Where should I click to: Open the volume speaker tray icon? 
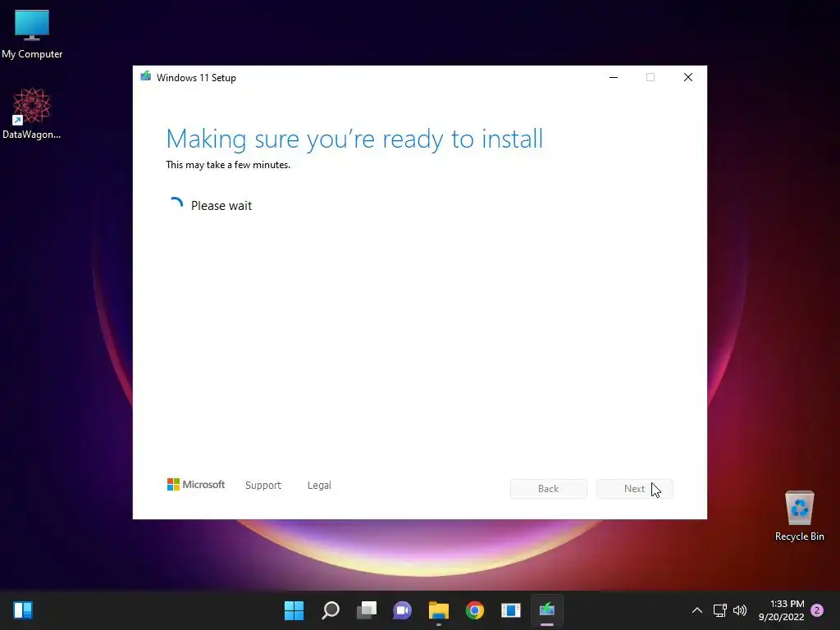pyautogui.click(x=740, y=610)
